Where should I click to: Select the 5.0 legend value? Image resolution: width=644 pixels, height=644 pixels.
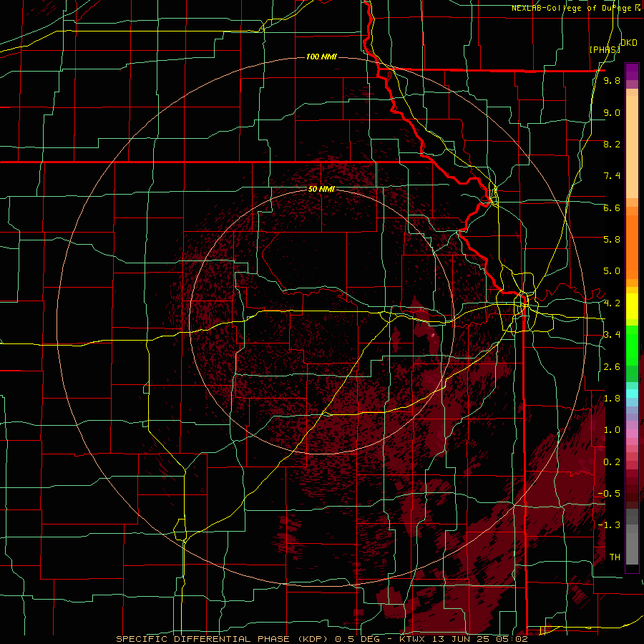pos(612,271)
